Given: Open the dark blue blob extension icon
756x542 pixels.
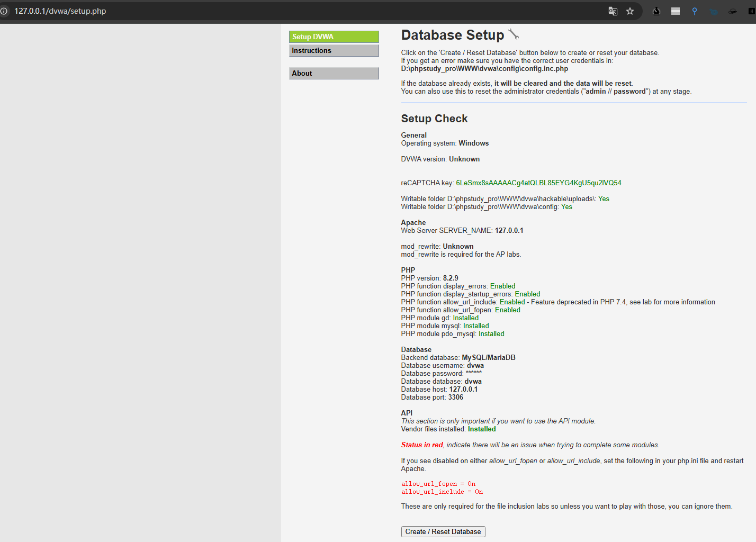Looking at the screenshot, I should [714, 11].
